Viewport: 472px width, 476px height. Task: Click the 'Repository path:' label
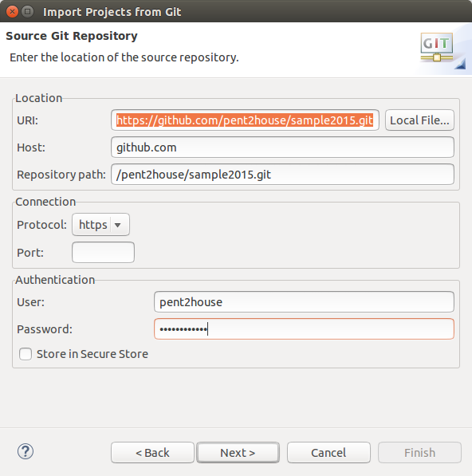(61, 175)
